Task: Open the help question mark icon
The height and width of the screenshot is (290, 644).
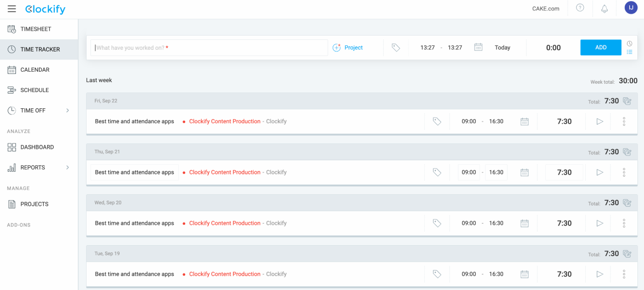Action: point(580,8)
